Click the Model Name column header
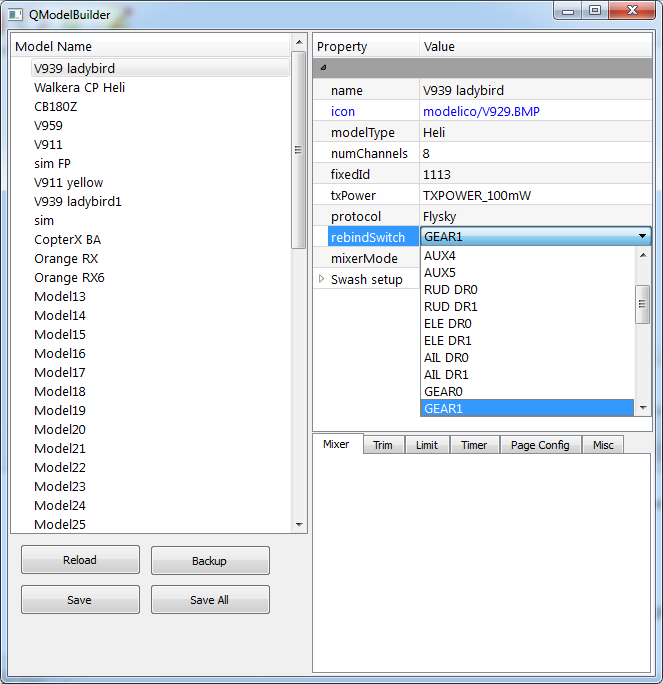This screenshot has height=684, width=663. pyautogui.click(x=151, y=46)
